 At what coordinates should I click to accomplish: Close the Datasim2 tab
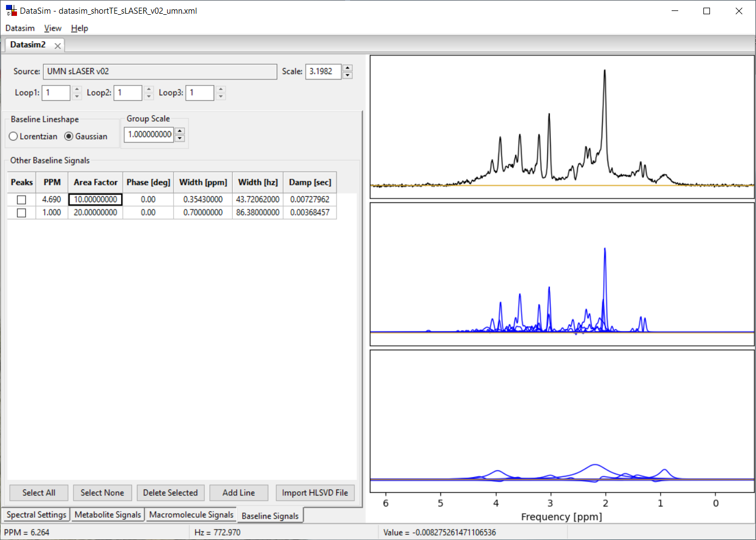point(58,46)
